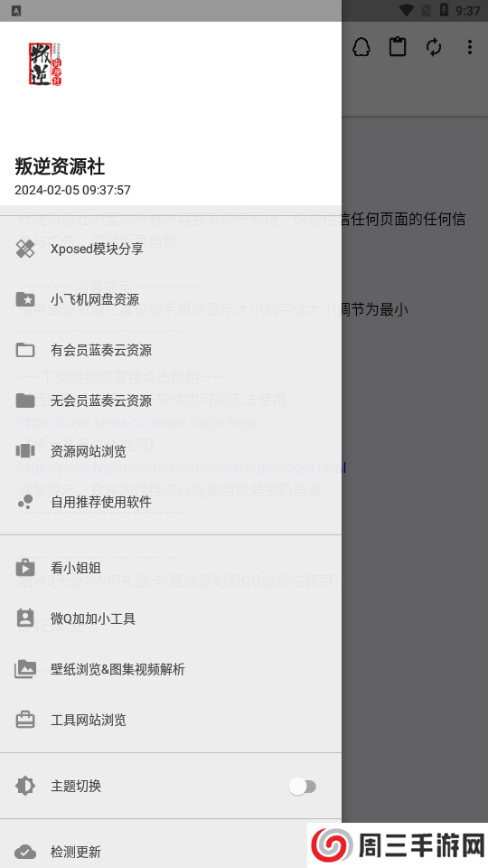The height and width of the screenshot is (868, 488).
Task: Tap the 资源网站浏览 carousel icon
Action: click(x=25, y=451)
